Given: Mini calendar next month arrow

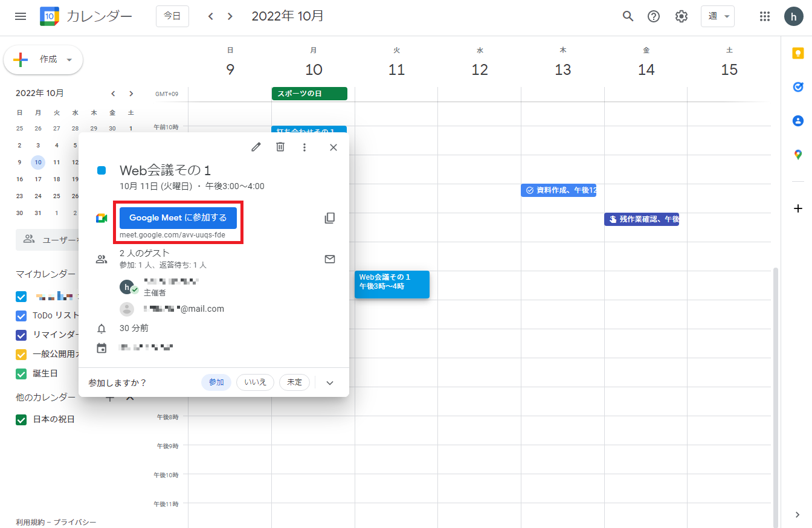Looking at the screenshot, I should pos(131,93).
